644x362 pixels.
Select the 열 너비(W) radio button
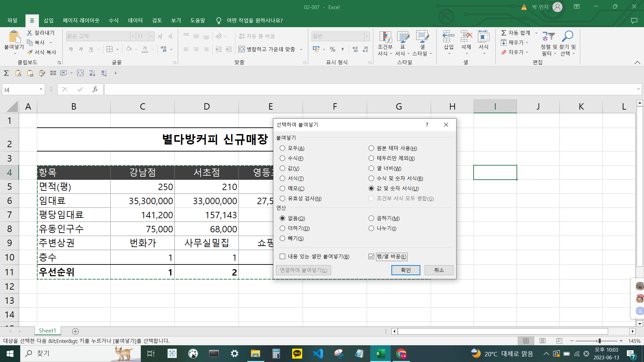[371, 168]
